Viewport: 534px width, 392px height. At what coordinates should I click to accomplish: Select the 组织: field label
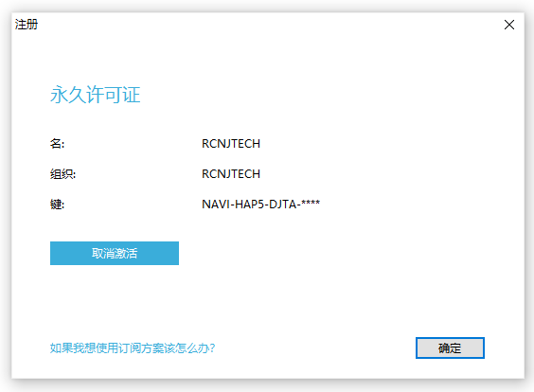pyautogui.click(x=63, y=174)
